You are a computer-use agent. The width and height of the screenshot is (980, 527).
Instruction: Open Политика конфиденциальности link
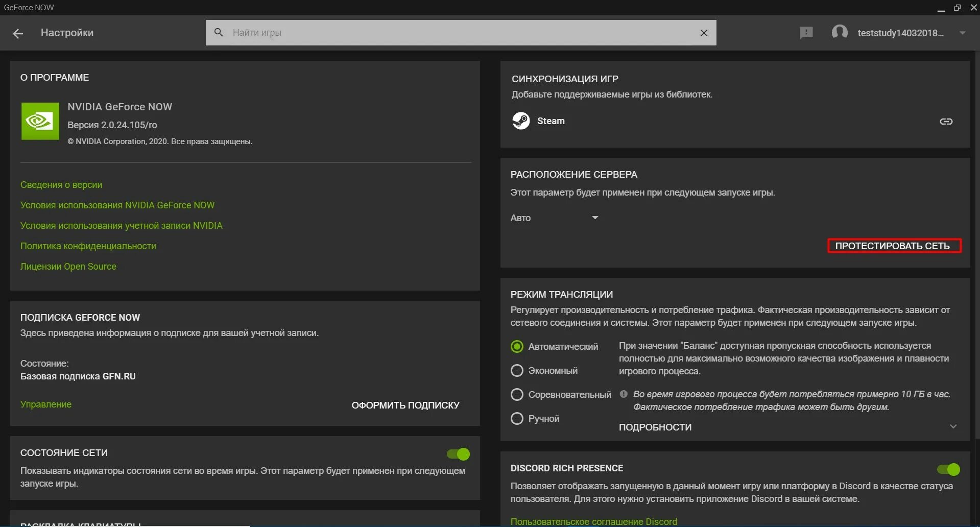click(x=88, y=246)
